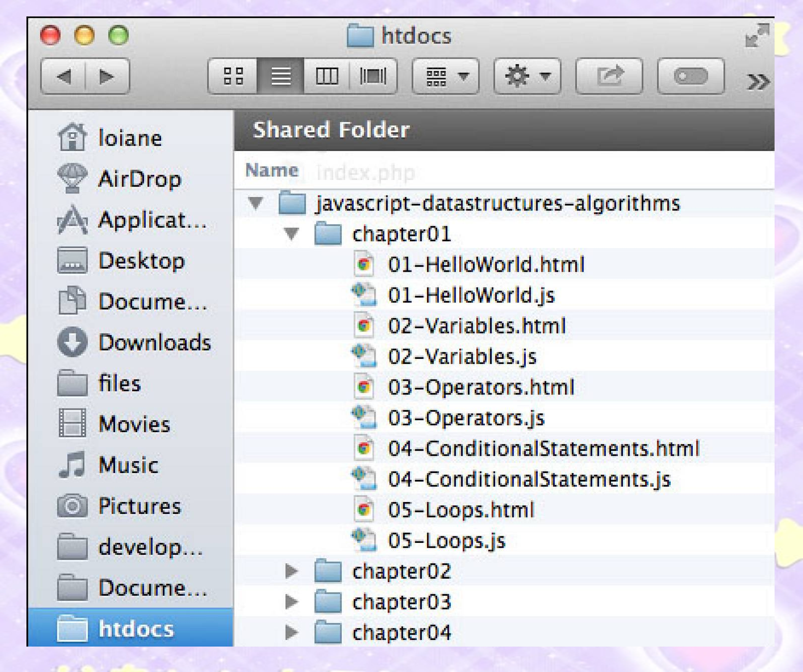
Task: Expand the chapter03 folder
Action: coord(291,602)
